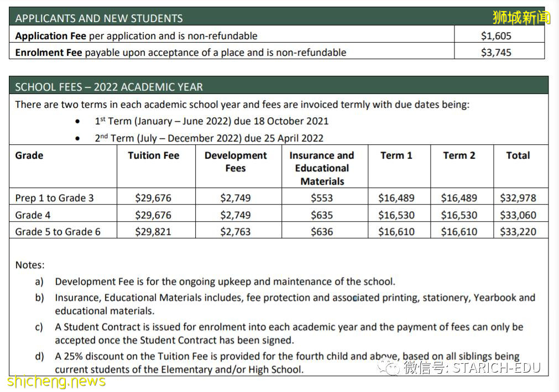Click the Notes: heading
The width and height of the screenshot is (559, 392).
pyautogui.click(x=30, y=265)
